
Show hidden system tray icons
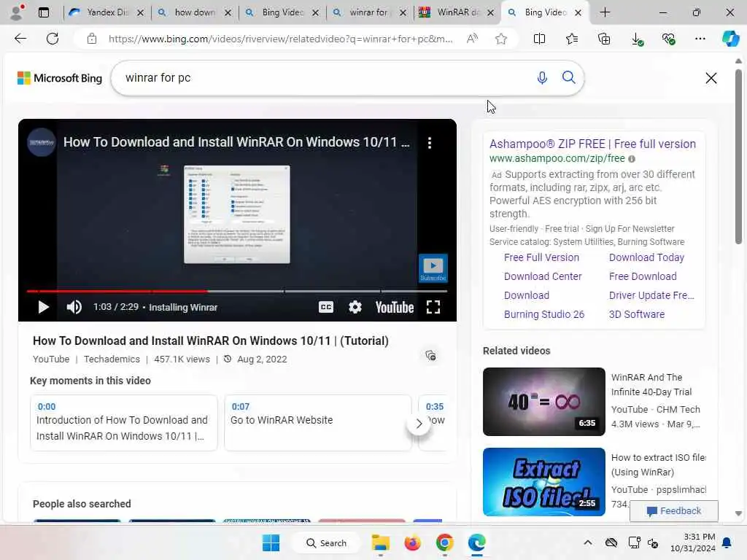pos(588,542)
